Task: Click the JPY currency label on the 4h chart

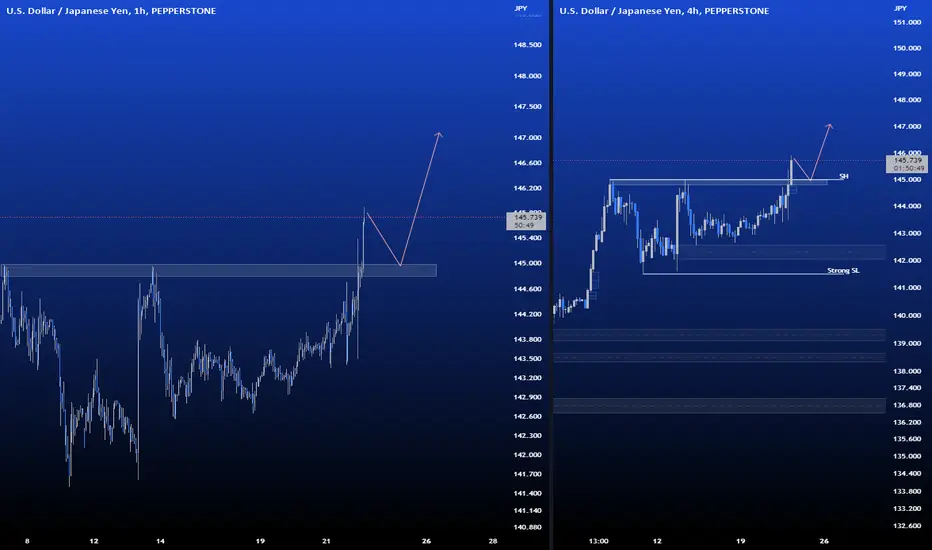Action: point(900,8)
